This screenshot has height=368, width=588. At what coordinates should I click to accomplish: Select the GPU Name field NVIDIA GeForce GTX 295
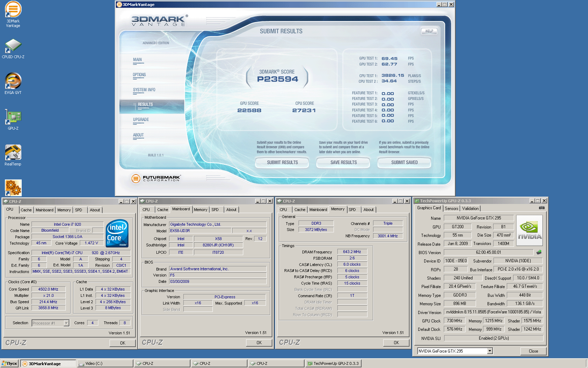[479, 218]
